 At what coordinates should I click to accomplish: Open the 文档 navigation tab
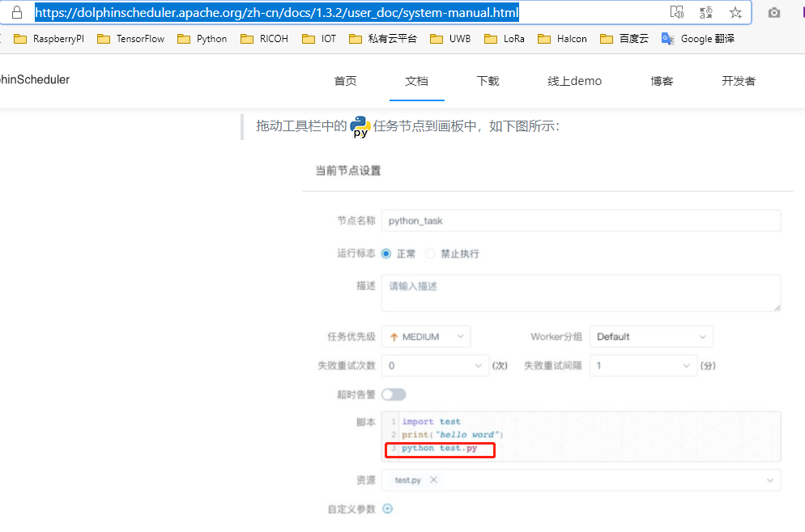click(x=416, y=81)
